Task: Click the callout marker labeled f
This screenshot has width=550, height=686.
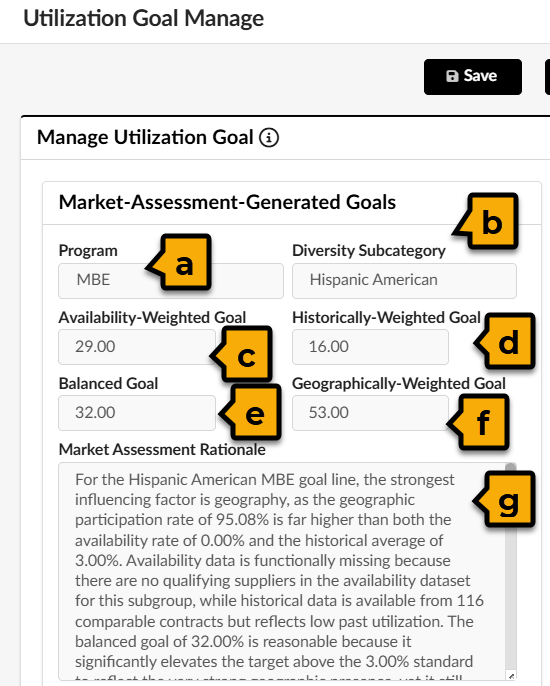Action: [x=478, y=422]
